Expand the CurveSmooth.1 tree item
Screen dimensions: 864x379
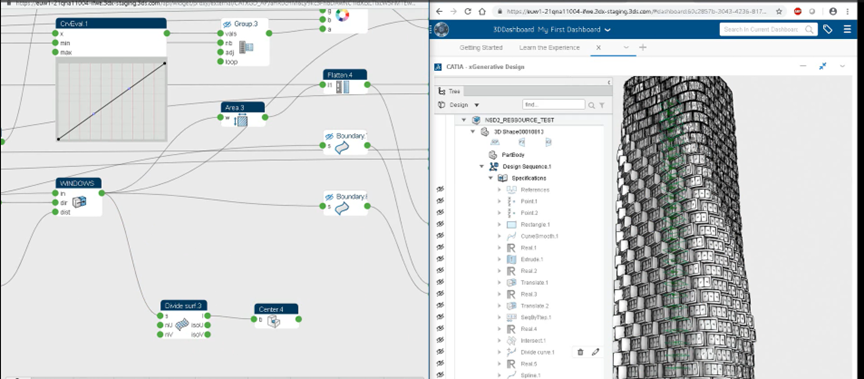[499, 236]
